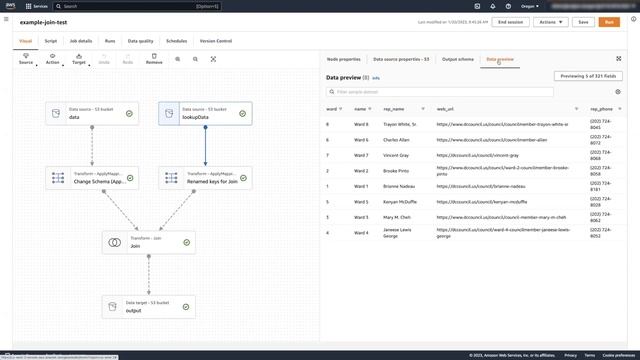This screenshot has width=640, height=360.
Task: Open the Version Control tab
Action: click(216, 41)
